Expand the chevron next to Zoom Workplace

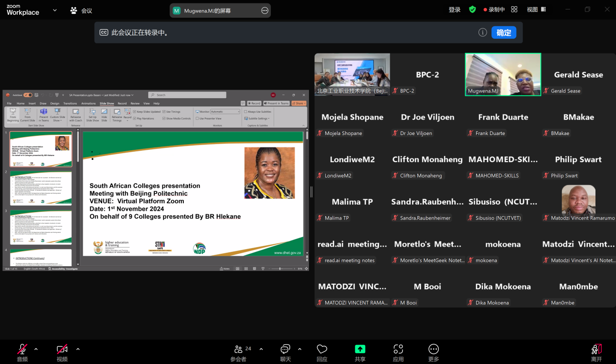(x=55, y=10)
